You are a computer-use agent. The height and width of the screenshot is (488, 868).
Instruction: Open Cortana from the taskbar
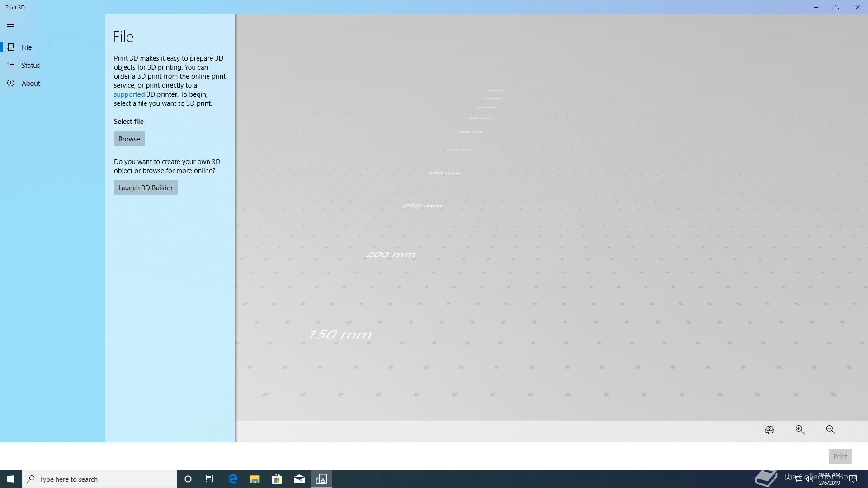coord(188,479)
